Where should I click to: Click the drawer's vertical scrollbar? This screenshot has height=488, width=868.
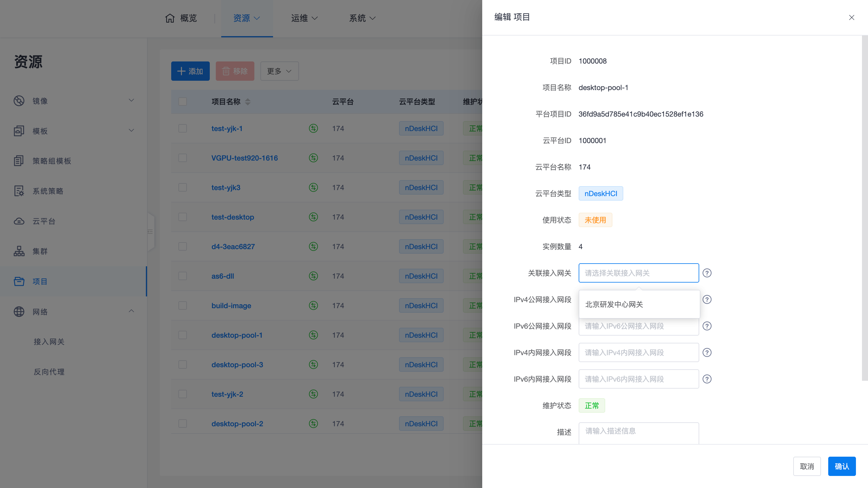pos(864,208)
